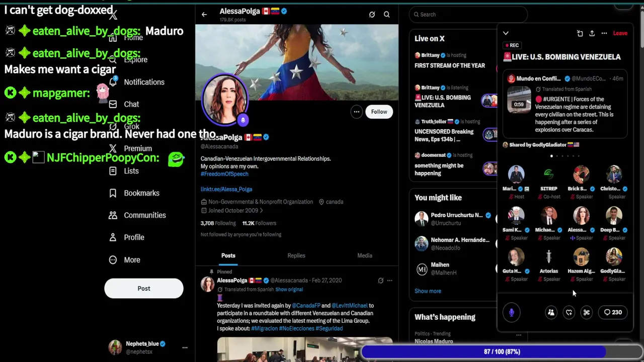Screen dimensions: 644x362
Task: Share the Space via upload icon
Action: 592,33
